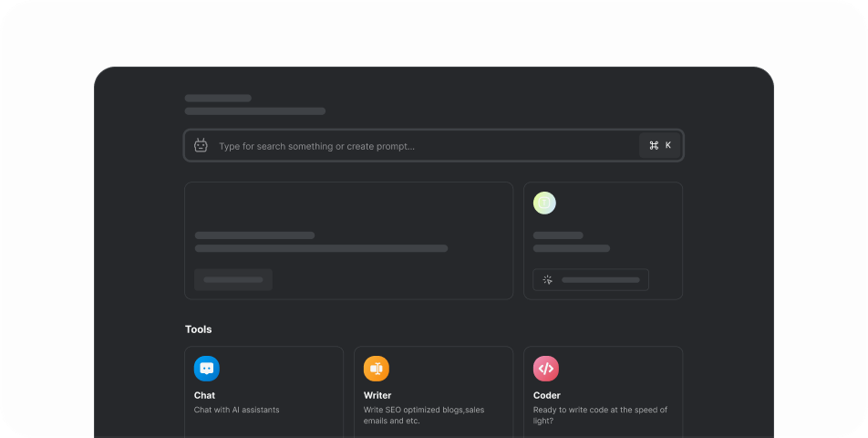Click the placeholder lines under the green badge
Viewport: 868px width, 438px height.
(x=572, y=242)
